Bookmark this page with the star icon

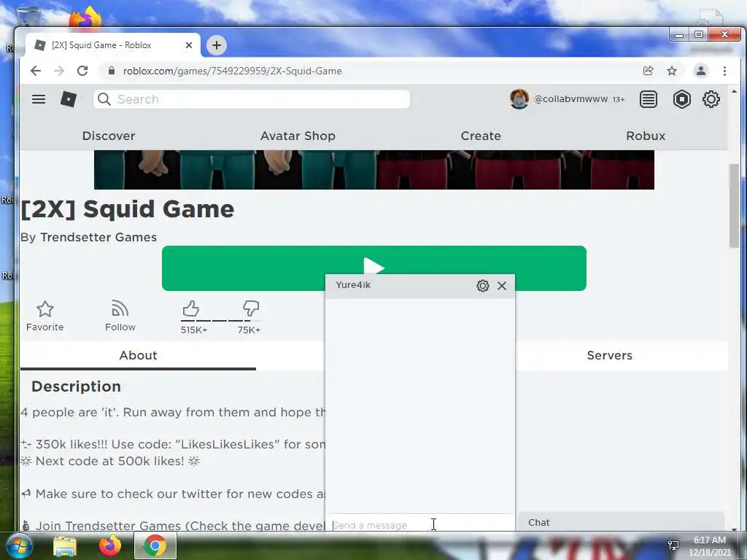click(x=672, y=71)
